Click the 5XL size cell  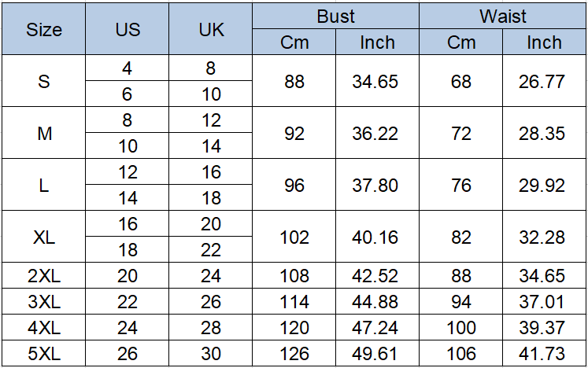pos(44,353)
